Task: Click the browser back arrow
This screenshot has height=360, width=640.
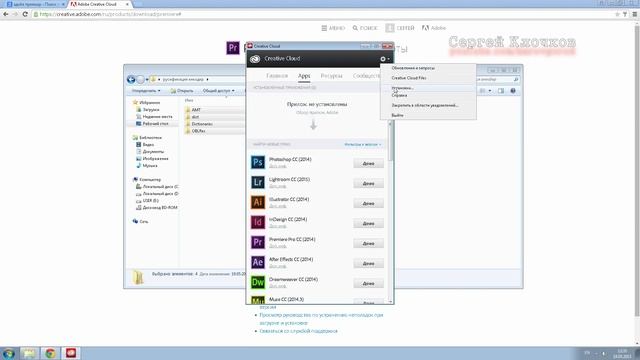Action: (x=6, y=14)
